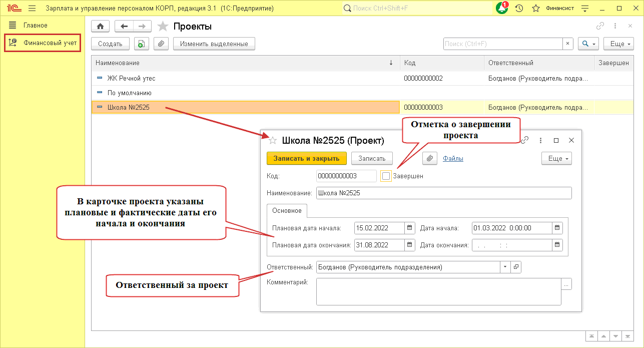Toggle the Завершен checkbox
This screenshot has height=348, width=644.
[386, 176]
